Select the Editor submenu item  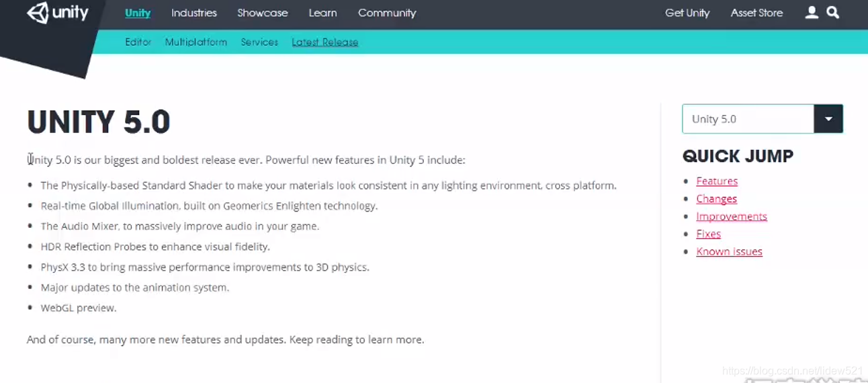[x=138, y=42]
